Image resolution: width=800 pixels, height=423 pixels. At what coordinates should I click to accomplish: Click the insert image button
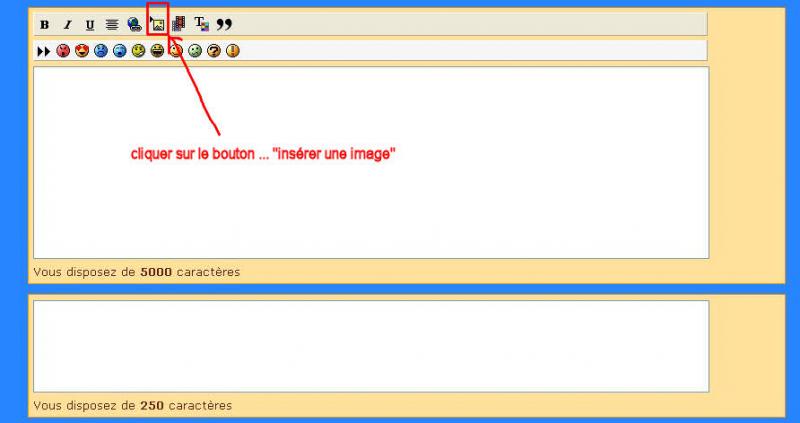pos(157,23)
